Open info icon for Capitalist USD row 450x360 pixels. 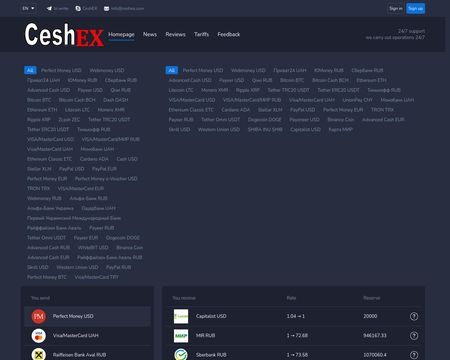[x=414, y=316]
